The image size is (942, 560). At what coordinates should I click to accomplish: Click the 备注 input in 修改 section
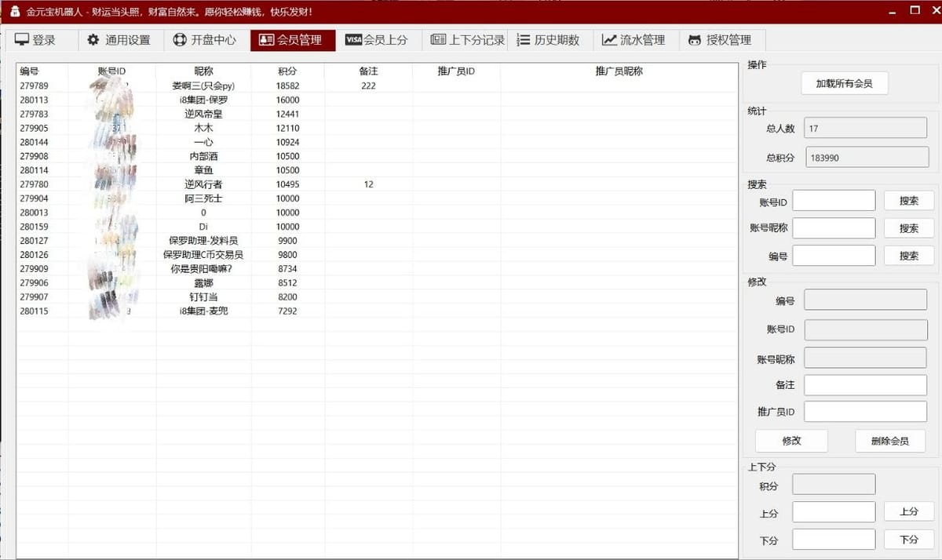(865, 385)
